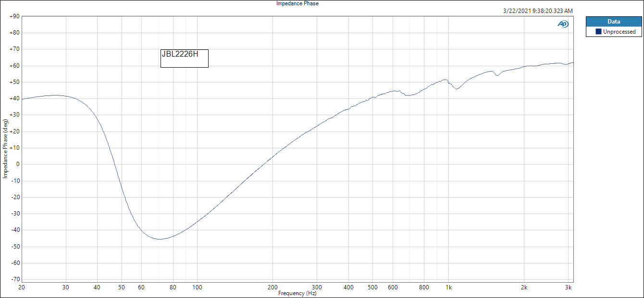Click the +20 value on the Y axis
This screenshot has width=644, height=298.
point(14,131)
